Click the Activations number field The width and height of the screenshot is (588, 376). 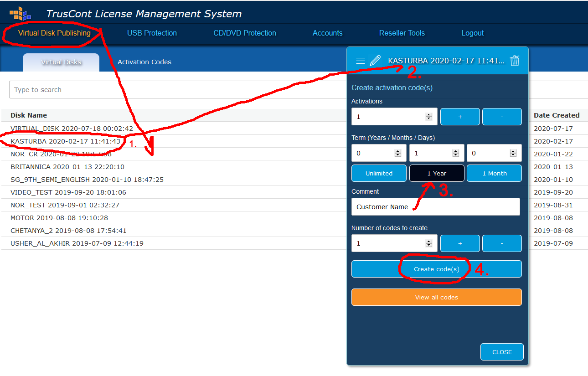pyautogui.click(x=394, y=117)
